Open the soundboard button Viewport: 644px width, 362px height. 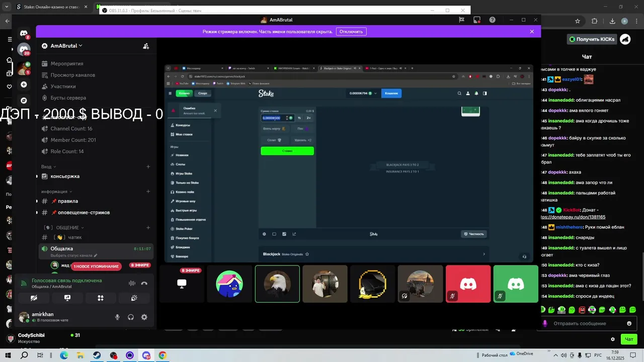pyautogui.click(x=134, y=298)
